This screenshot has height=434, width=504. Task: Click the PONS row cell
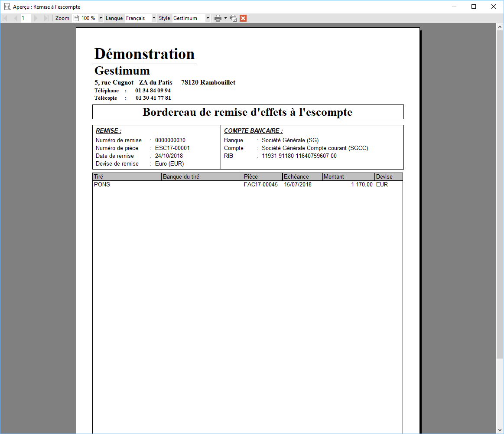[x=102, y=185]
